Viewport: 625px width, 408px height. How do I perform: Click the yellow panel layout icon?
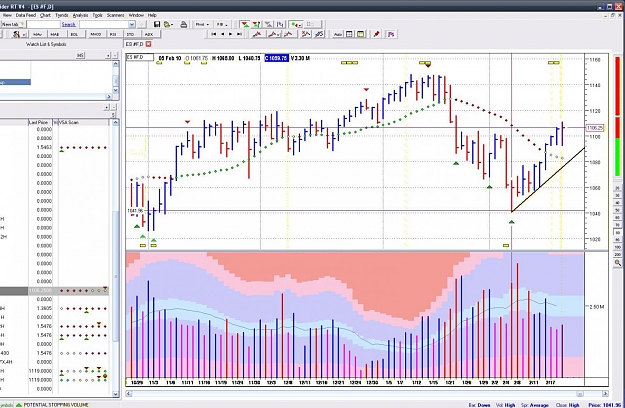(361, 35)
